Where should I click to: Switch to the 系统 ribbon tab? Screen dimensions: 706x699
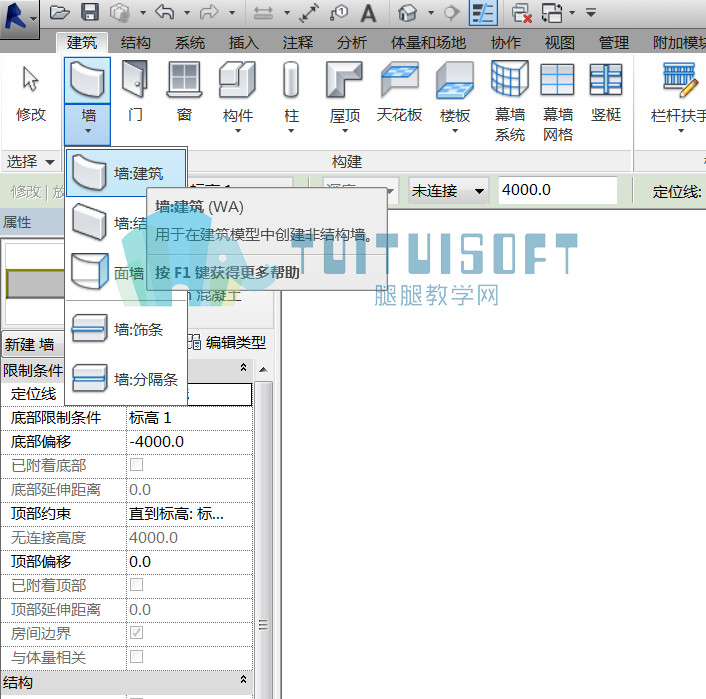click(190, 43)
